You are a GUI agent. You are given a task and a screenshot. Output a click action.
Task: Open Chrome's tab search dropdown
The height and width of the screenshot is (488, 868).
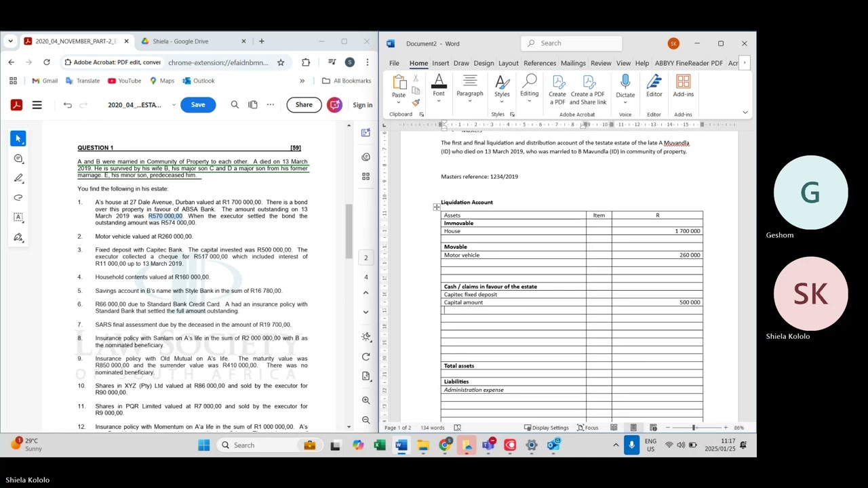10,41
